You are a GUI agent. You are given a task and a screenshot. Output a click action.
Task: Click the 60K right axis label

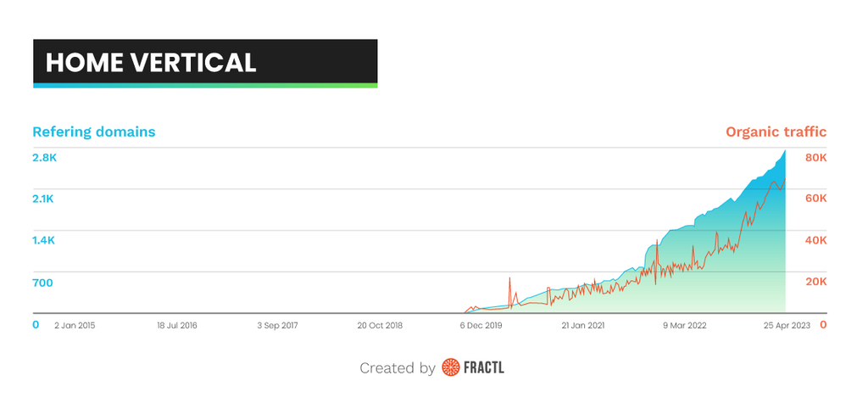pyautogui.click(x=816, y=199)
